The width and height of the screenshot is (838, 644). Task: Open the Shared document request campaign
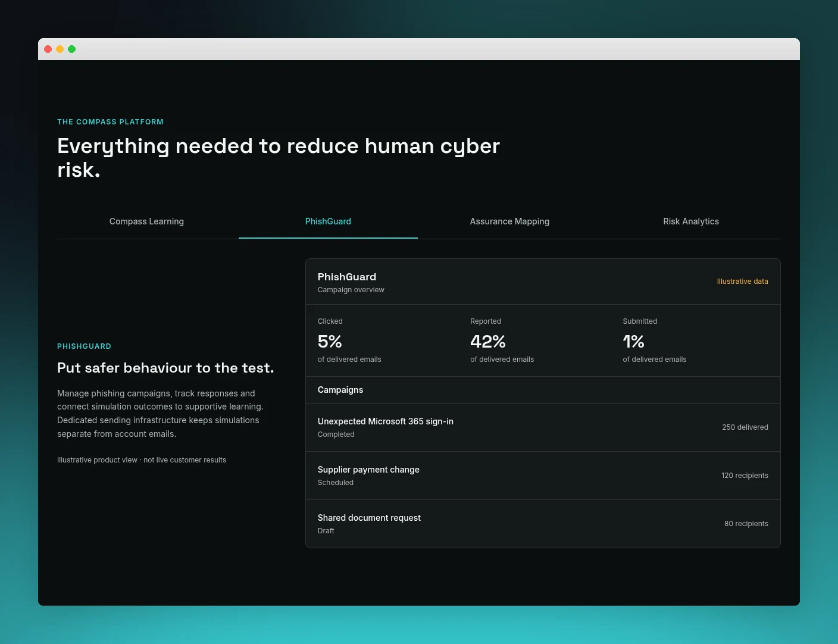point(543,524)
